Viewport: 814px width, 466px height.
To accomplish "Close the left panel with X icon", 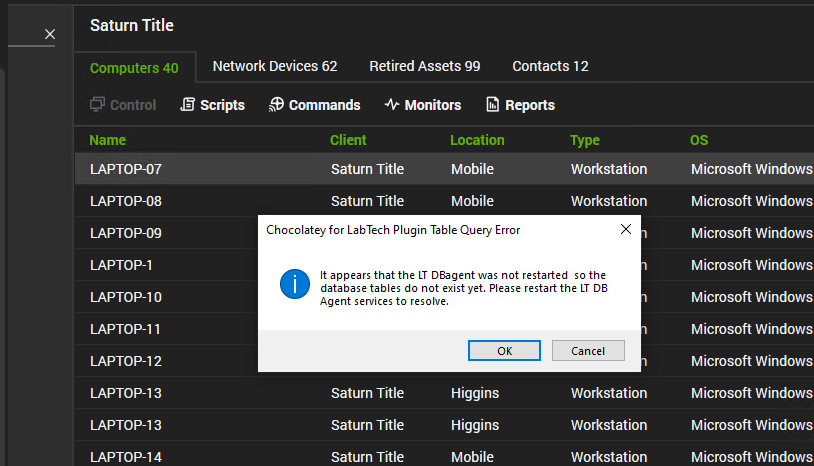I will (x=50, y=35).
